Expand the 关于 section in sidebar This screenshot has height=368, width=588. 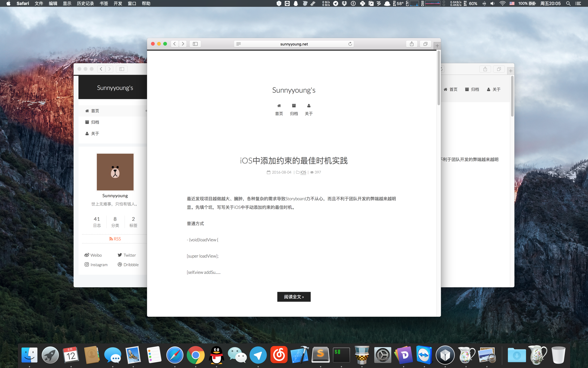(95, 133)
